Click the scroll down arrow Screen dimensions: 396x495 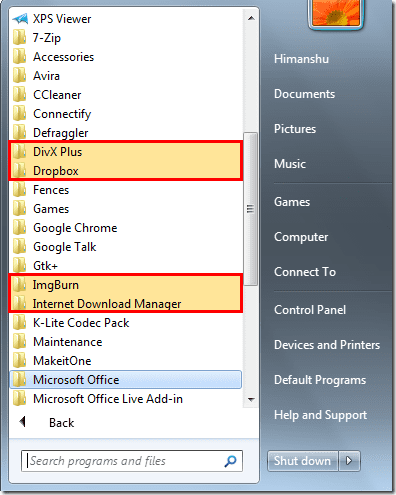[x=251, y=399]
